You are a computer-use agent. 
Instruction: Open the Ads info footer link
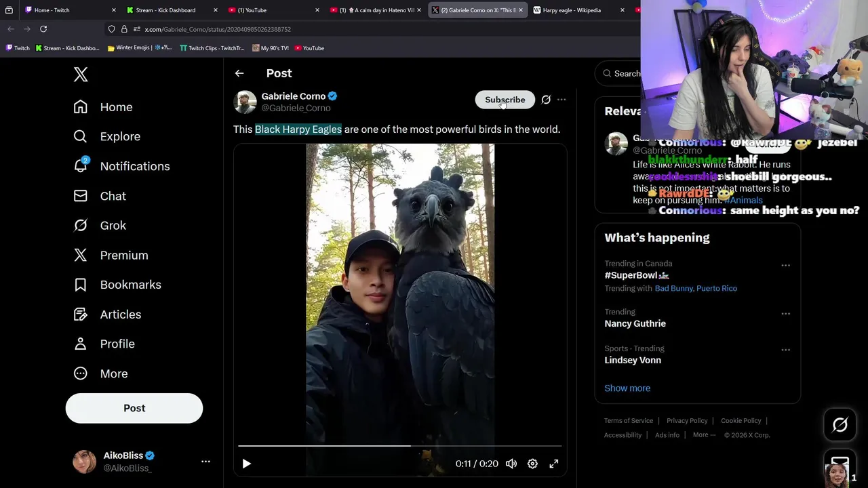[x=667, y=435]
